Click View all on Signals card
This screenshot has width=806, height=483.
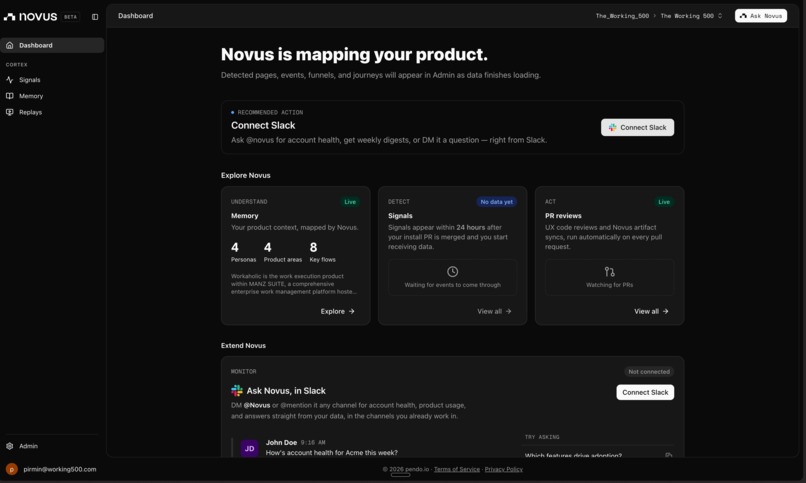pos(494,311)
